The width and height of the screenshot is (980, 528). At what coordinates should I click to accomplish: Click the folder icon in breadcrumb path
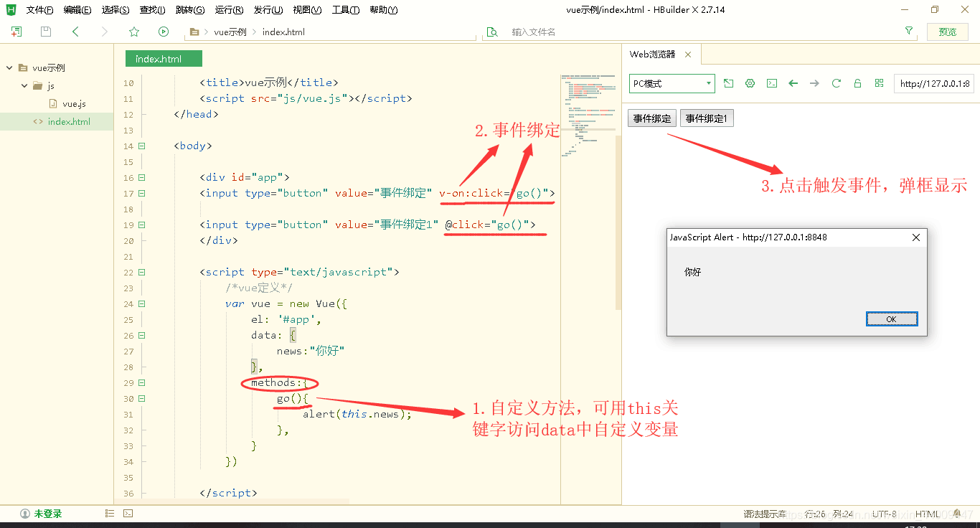[194, 32]
